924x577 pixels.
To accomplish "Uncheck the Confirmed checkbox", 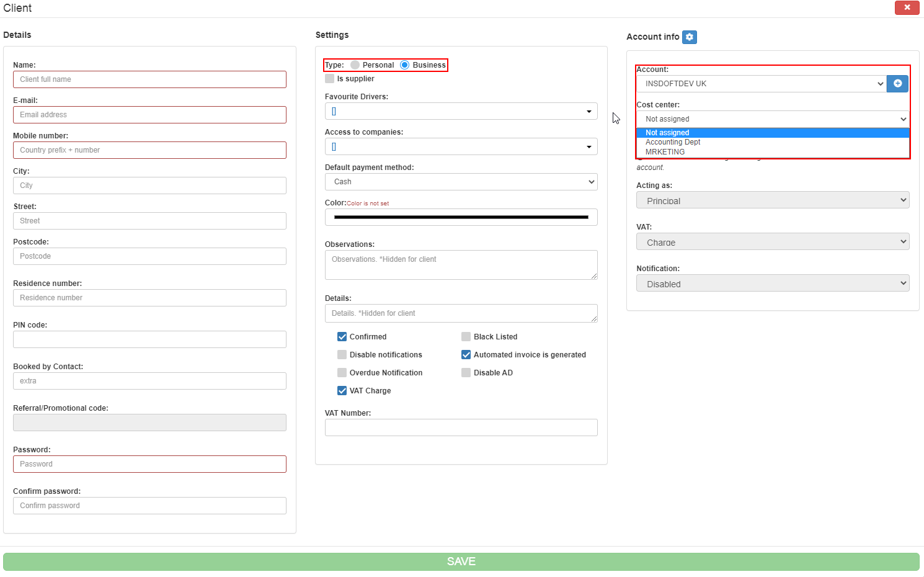I will [x=342, y=337].
